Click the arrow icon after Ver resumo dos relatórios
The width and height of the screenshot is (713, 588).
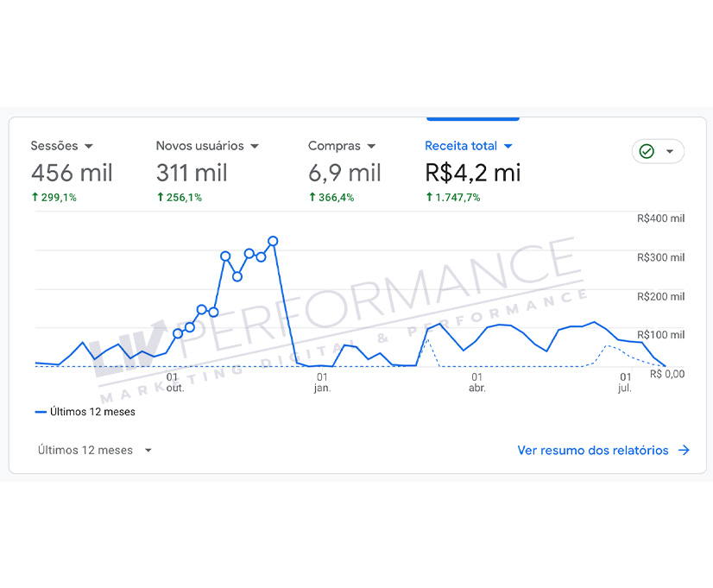pos(684,450)
